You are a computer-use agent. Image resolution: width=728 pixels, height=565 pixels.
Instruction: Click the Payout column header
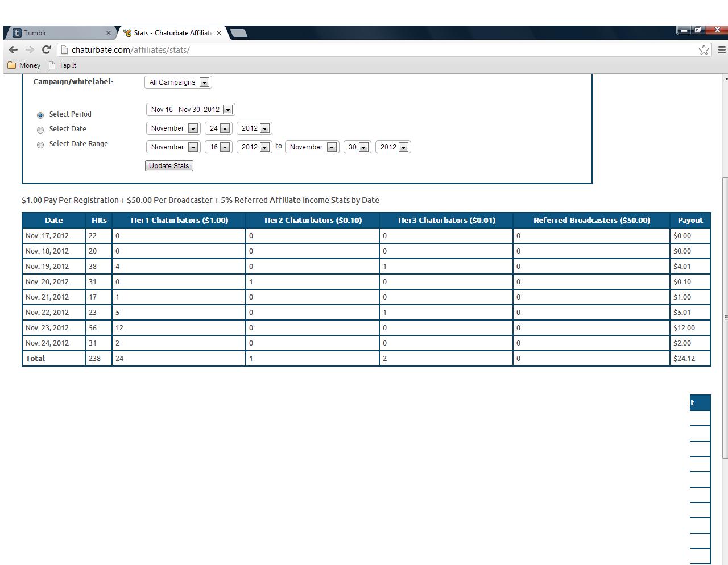click(690, 221)
